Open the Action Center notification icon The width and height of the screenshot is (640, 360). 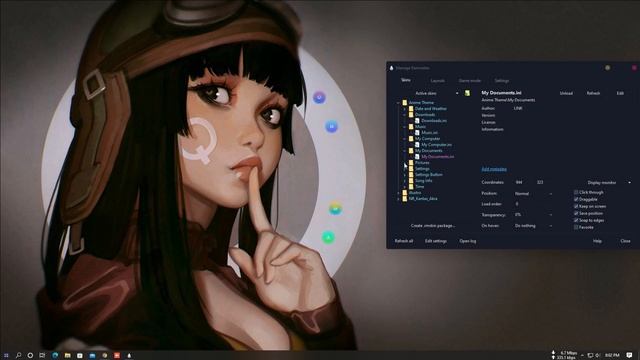[x=629, y=356]
